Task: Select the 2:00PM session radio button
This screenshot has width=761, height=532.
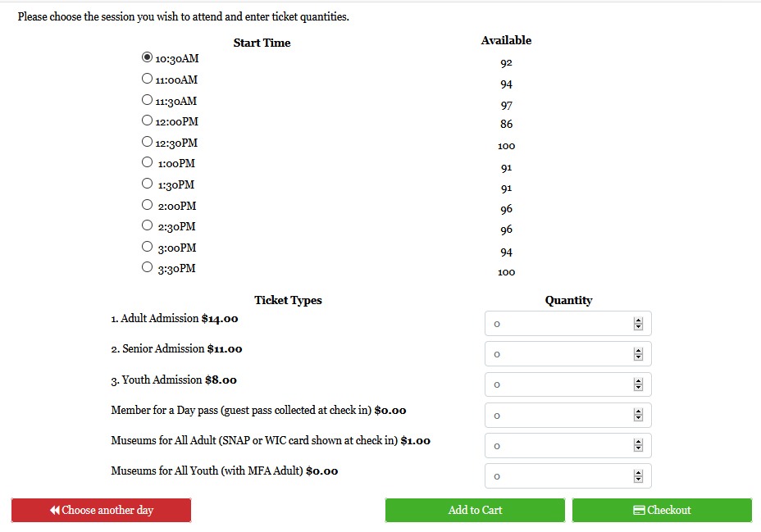Action: pos(148,205)
